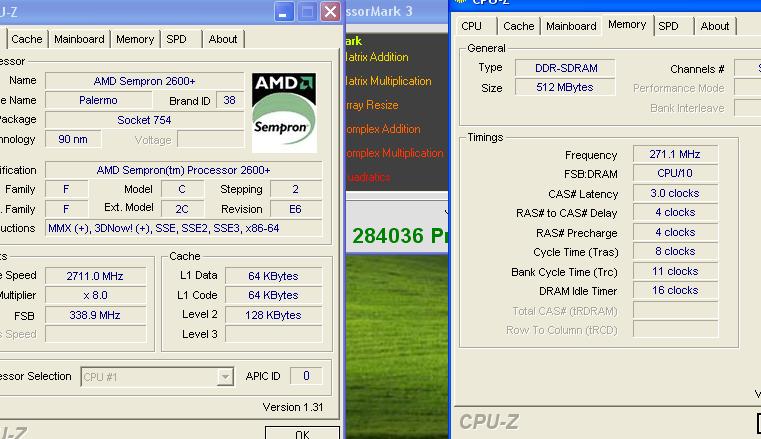This screenshot has width=761, height=439.
Task: Close the left CPU-Z window
Action: [330, 11]
